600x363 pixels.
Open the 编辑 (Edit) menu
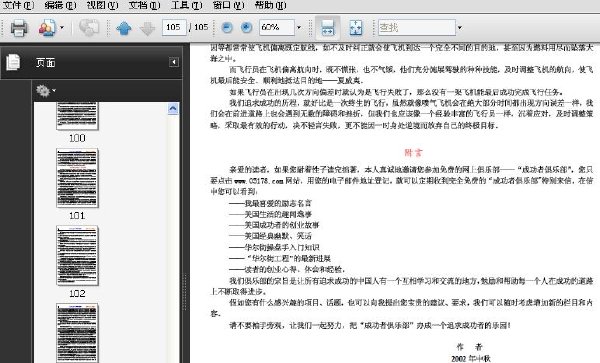tap(60, 5)
